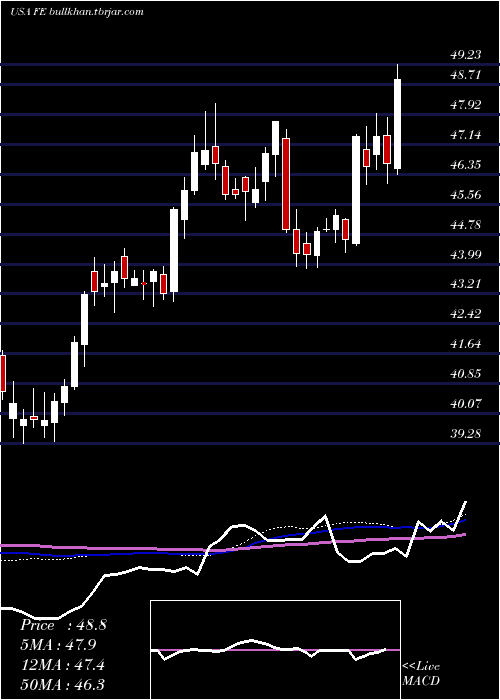Click the 'Price : 48.8' readout
The image size is (500, 700).
tap(63, 625)
